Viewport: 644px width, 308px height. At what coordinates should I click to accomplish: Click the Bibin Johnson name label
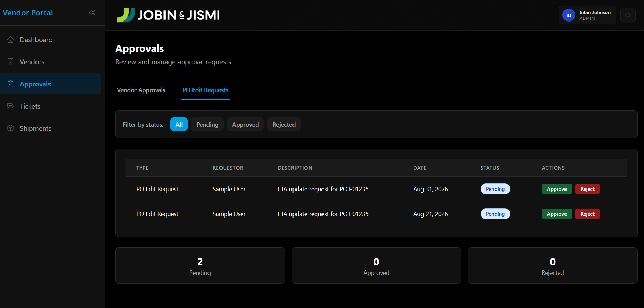click(595, 12)
